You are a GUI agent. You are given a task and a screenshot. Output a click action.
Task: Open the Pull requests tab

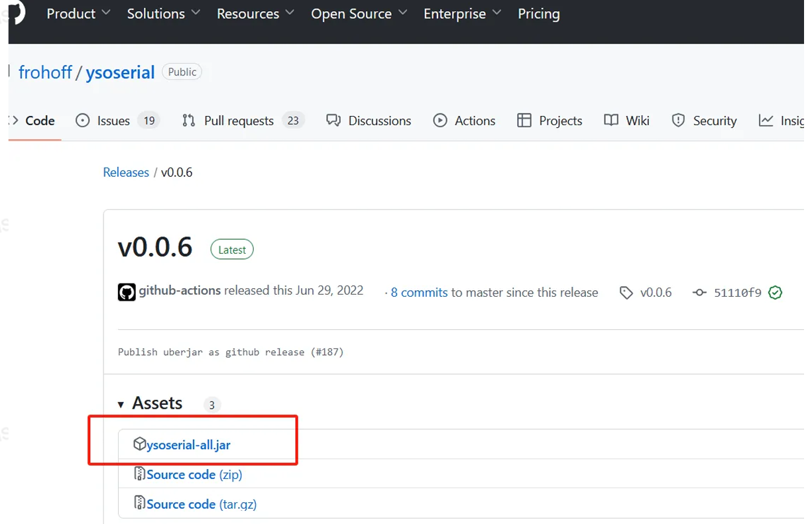point(243,121)
